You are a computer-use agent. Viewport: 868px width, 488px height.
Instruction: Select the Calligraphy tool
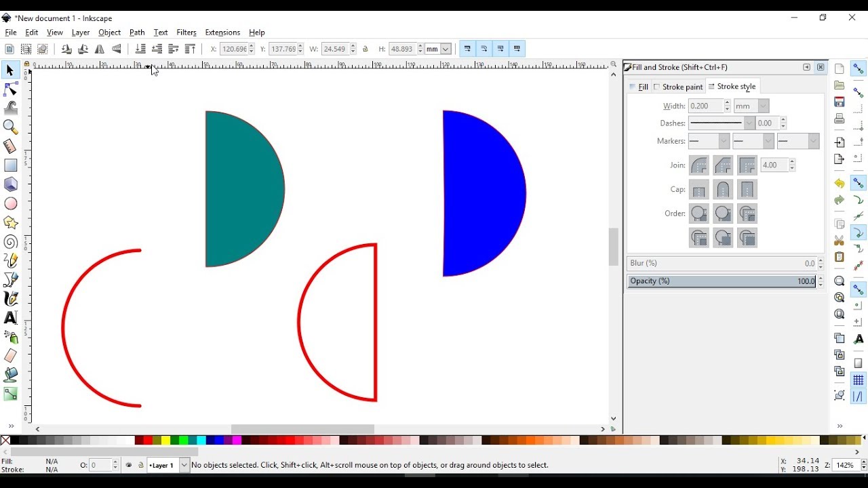[10, 299]
